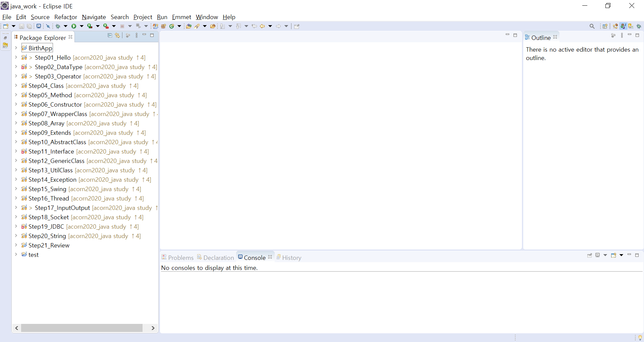644x342 pixels.
Task: Click Collapse All in Package Explorer
Action: [x=110, y=35]
